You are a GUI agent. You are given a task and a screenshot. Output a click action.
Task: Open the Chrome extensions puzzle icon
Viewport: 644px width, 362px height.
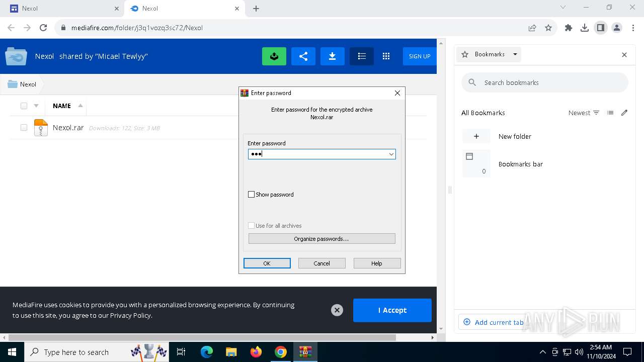pyautogui.click(x=569, y=28)
